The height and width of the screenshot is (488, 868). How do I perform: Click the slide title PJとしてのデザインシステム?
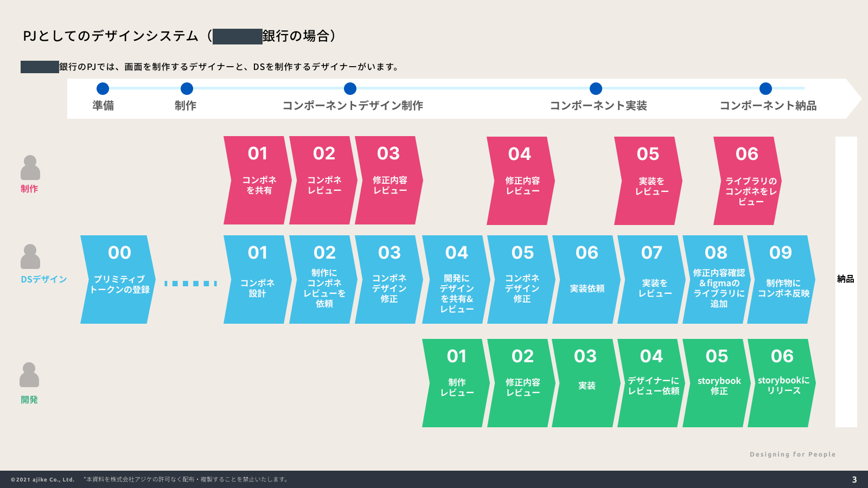click(111, 36)
